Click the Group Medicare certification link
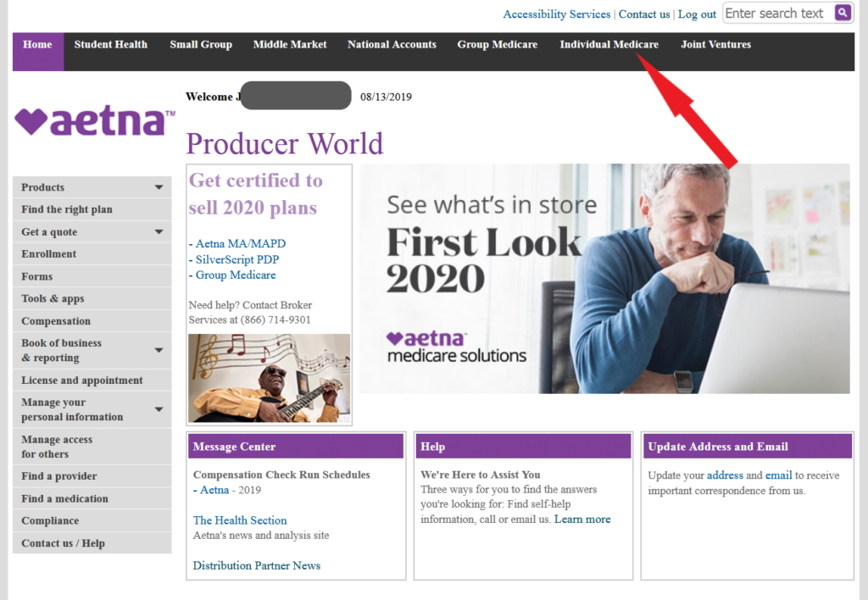This screenshot has height=600, width=868. click(236, 275)
